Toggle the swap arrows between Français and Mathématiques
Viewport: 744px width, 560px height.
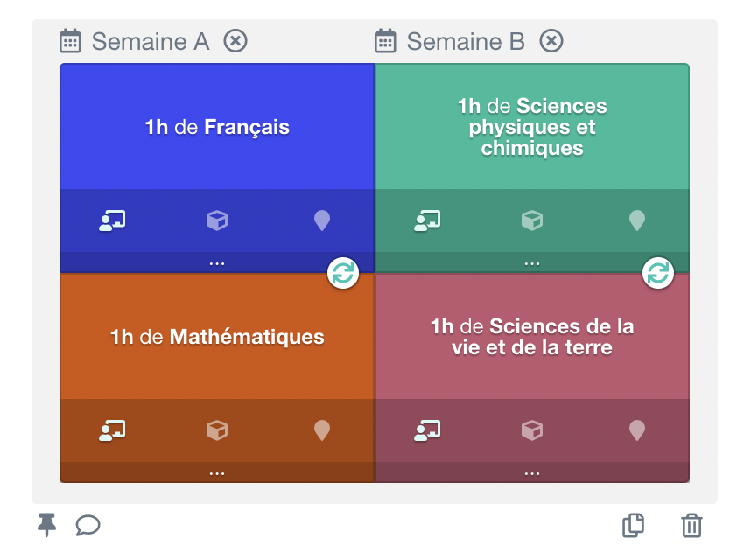tap(343, 273)
